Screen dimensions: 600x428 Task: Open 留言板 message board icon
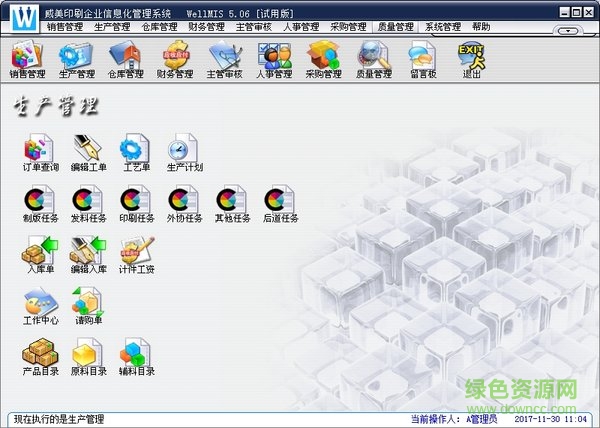point(423,59)
